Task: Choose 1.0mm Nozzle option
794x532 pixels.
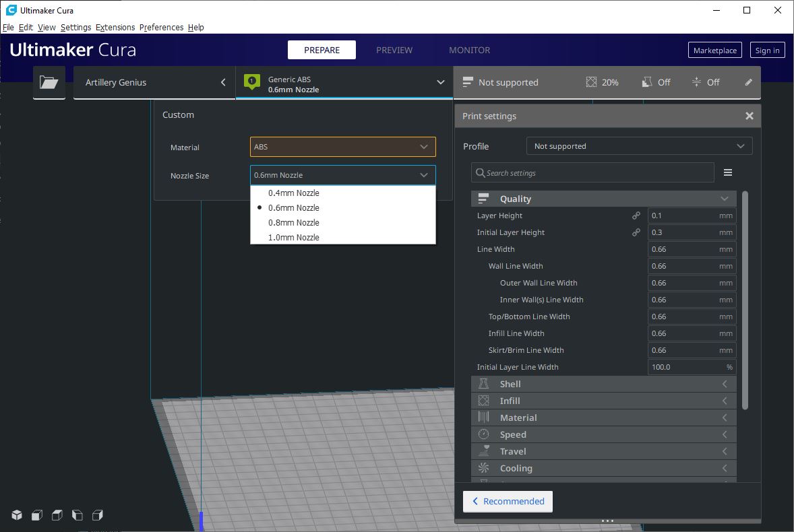Action: (x=343, y=237)
